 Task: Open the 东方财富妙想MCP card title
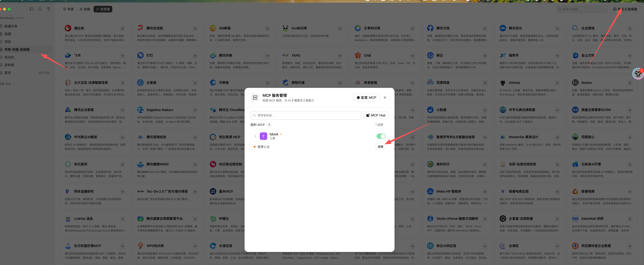pyautogui.click(x=87, y=246)
